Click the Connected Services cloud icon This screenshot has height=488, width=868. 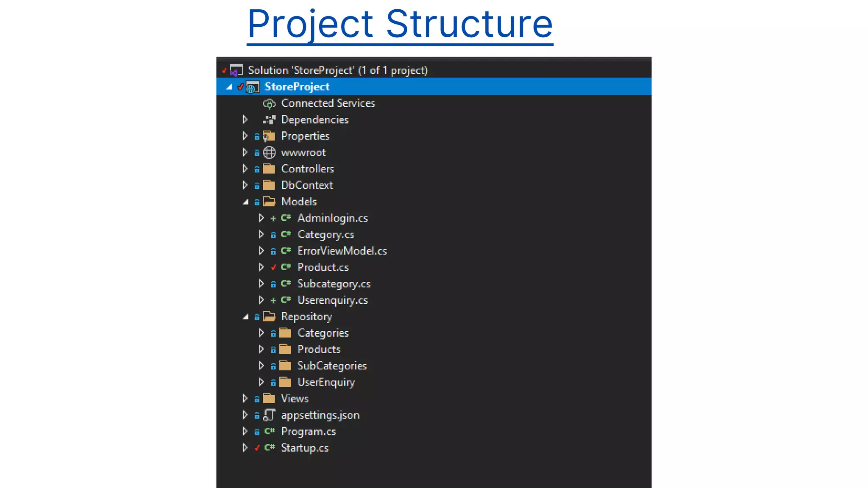click(269, 103)
